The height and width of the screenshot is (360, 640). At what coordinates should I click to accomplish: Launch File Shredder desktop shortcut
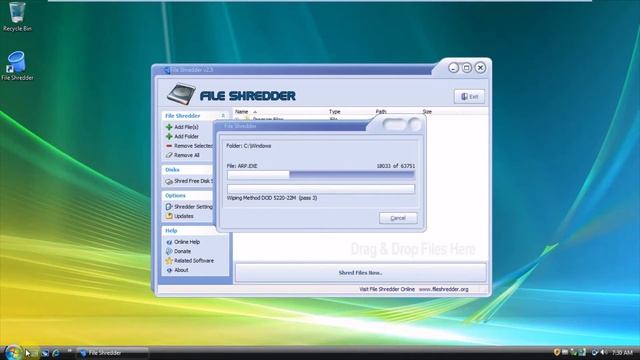tap(17, 65)
